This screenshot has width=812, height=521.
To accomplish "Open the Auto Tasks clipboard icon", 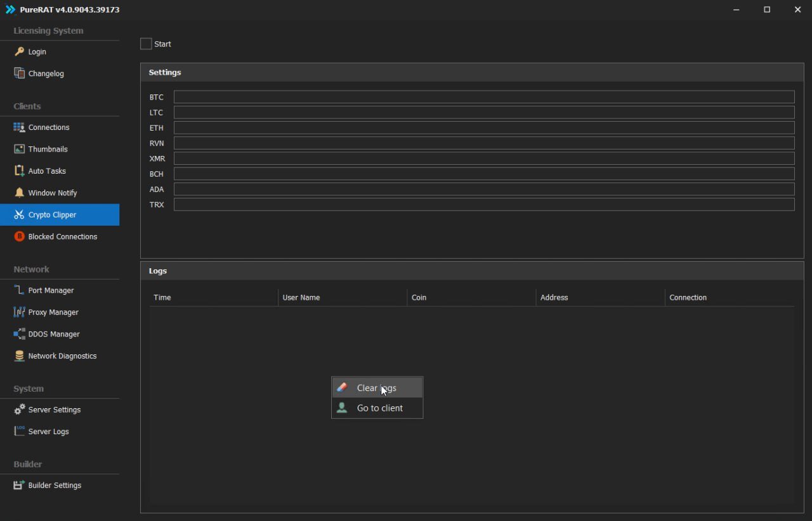I will [19, 171].
